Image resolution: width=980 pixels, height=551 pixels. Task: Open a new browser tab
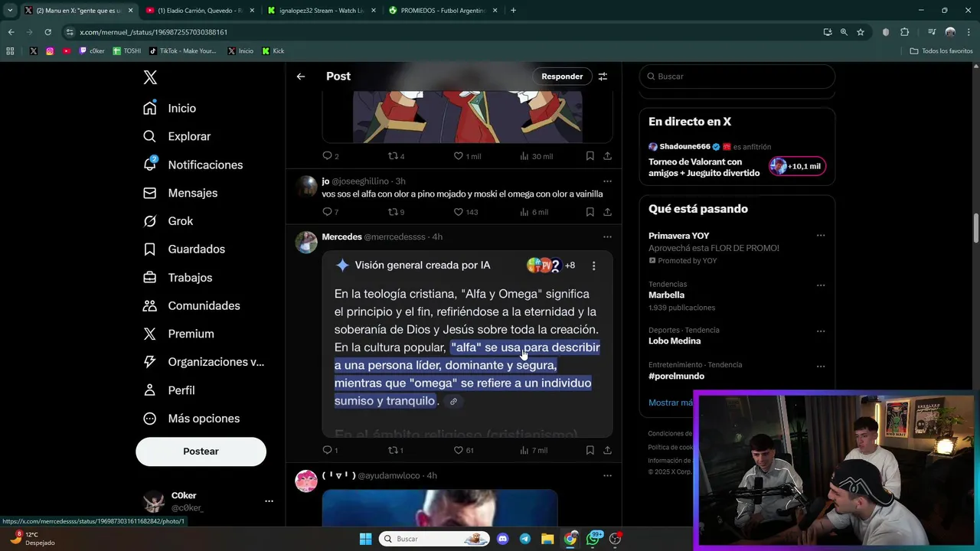click(x=513, y=11)
